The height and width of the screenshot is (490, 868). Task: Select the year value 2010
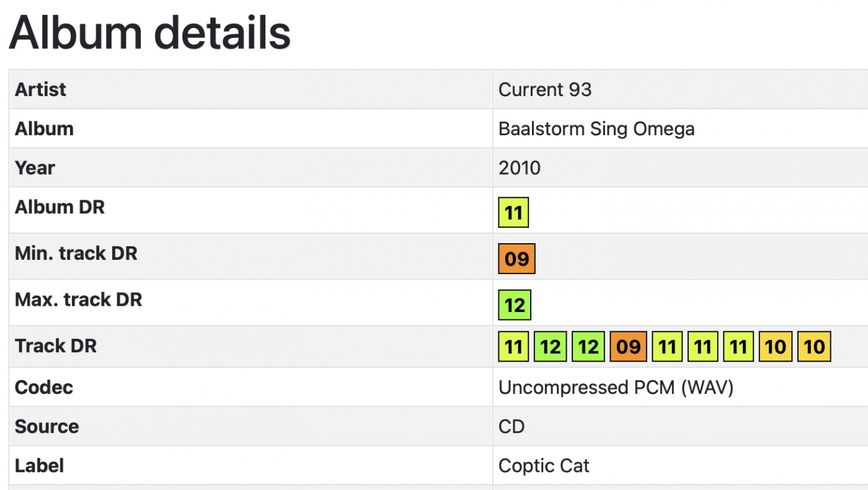click(520, 168)
